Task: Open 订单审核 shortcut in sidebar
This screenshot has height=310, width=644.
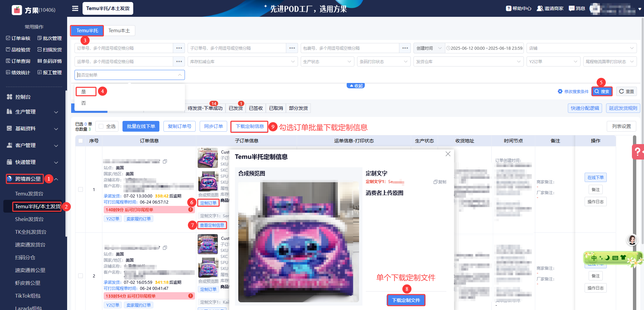Action: pyautogui.click(x=18, y=38)
